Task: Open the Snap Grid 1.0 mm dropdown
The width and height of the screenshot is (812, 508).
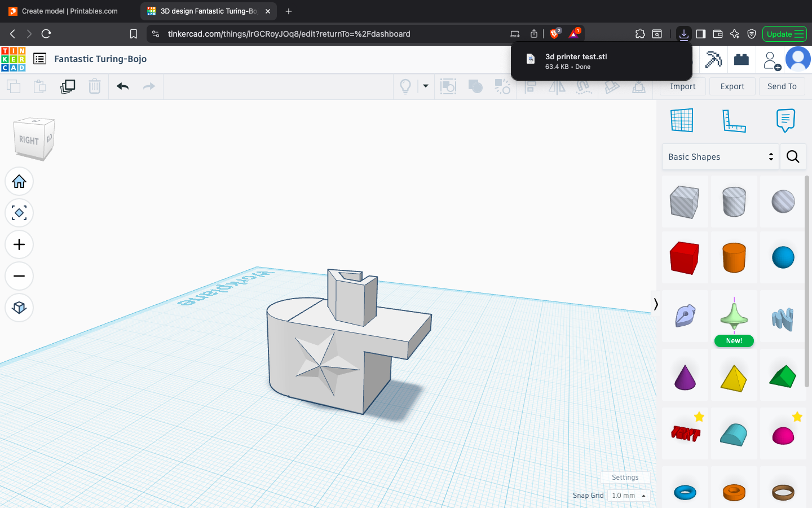Action: point(629,496)
